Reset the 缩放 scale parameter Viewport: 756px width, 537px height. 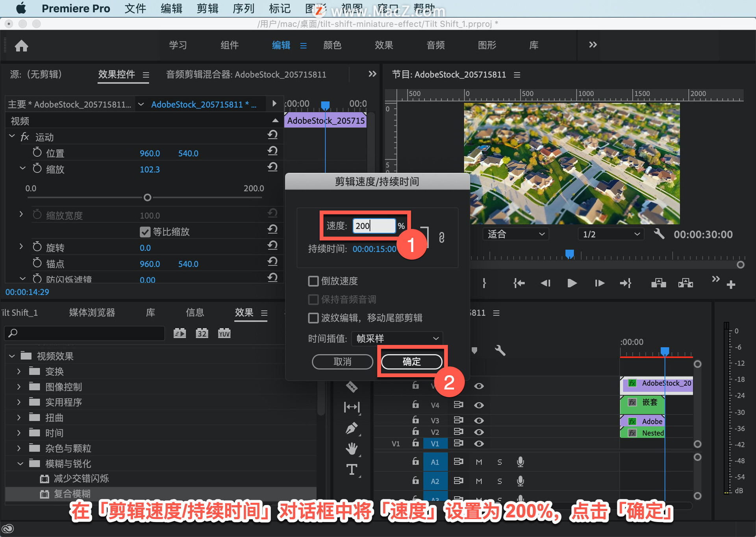click(272, 167)
